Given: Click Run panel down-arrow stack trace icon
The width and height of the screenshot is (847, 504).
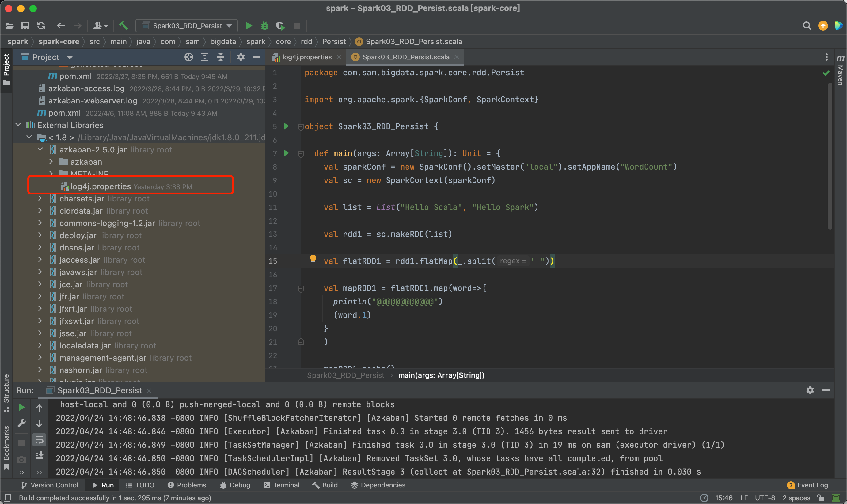Looking at the screenshot, I should click(x=39, y=423).
